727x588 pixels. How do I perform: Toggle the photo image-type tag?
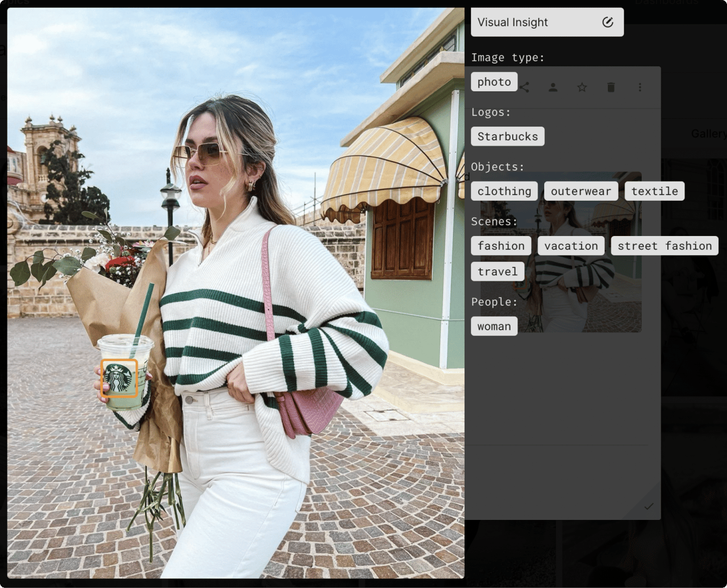(494, 81)
